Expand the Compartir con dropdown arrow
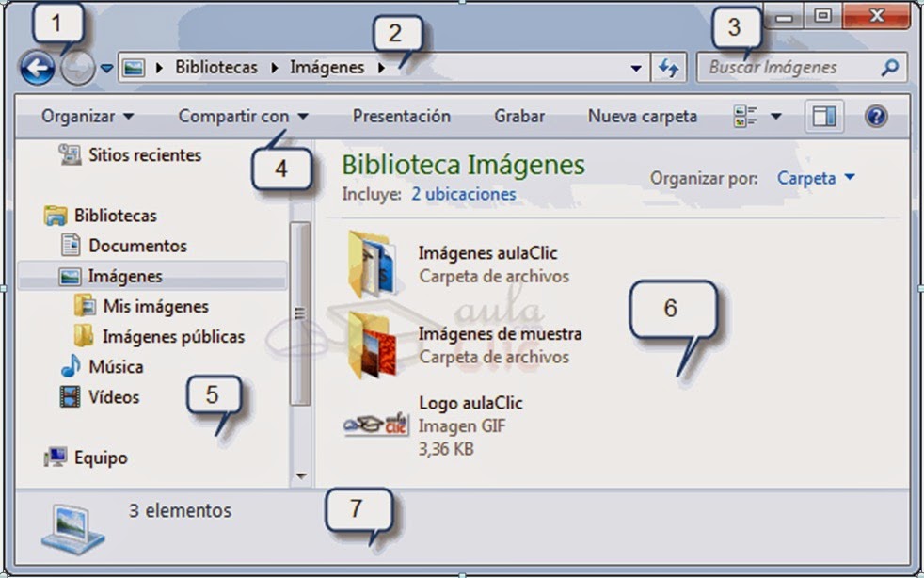Viewport: 924px width, 578px height. (x=303, y=115)
